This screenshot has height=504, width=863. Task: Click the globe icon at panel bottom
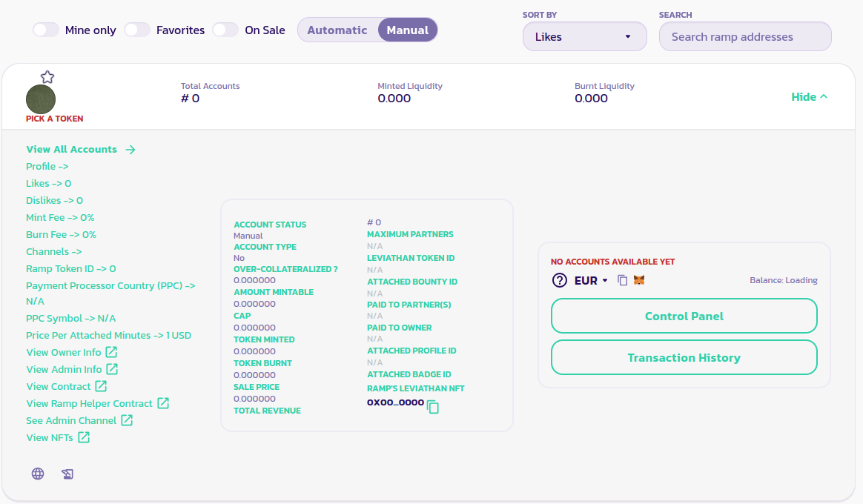click(x=38, y=474)
